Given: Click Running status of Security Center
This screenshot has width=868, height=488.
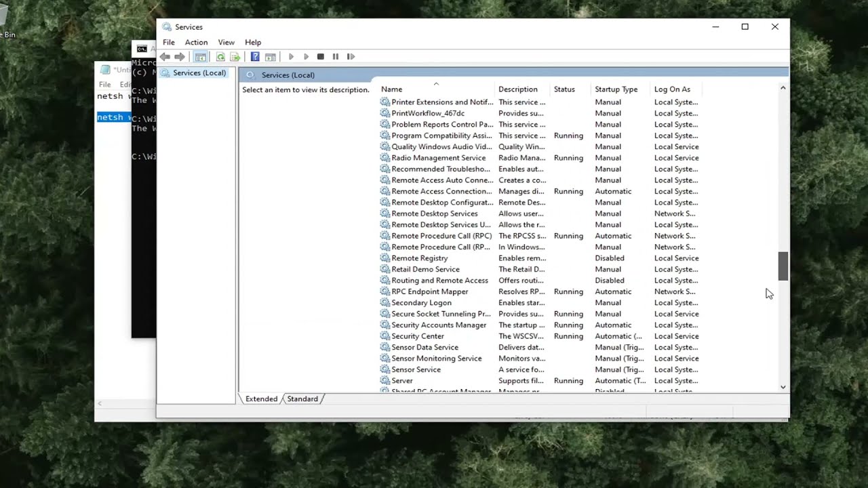Looking at the screenshot, I should [x=568, y=336].
